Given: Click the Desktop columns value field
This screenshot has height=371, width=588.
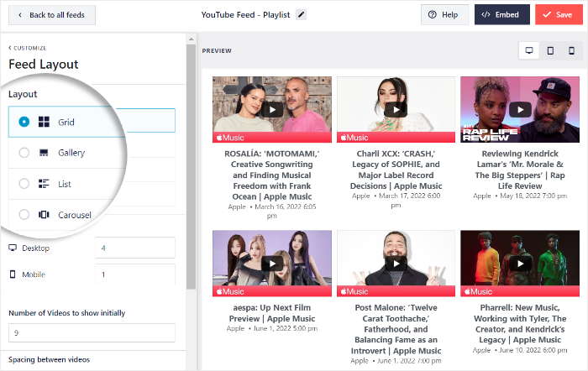Looking at the screenshot, I should pos(135,248).
